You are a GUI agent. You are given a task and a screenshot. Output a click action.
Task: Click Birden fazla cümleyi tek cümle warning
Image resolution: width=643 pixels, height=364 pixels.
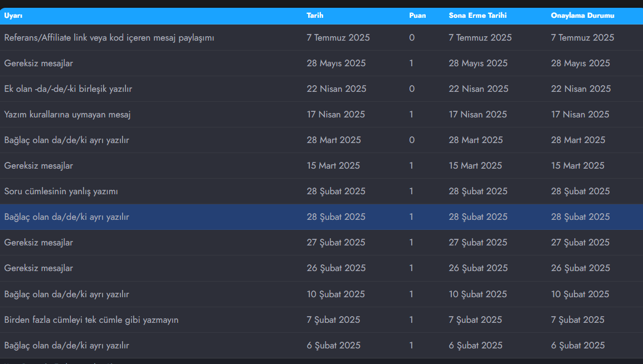(x=91, y=320)
